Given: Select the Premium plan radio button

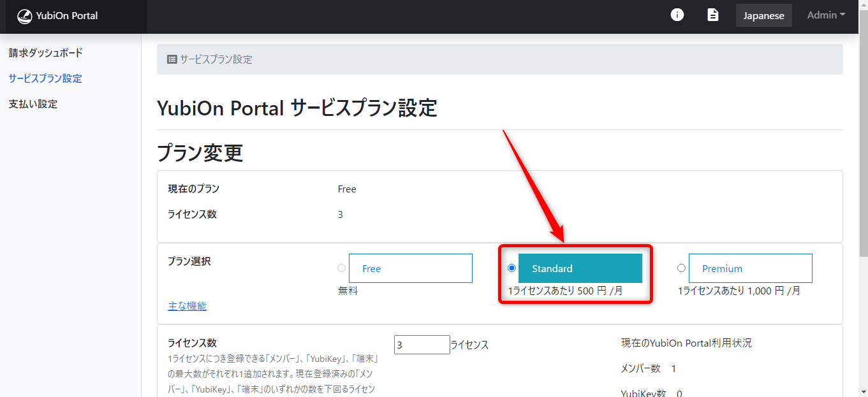Looking at the screenshot, I should pyautogui.click(x=681, y=268).
